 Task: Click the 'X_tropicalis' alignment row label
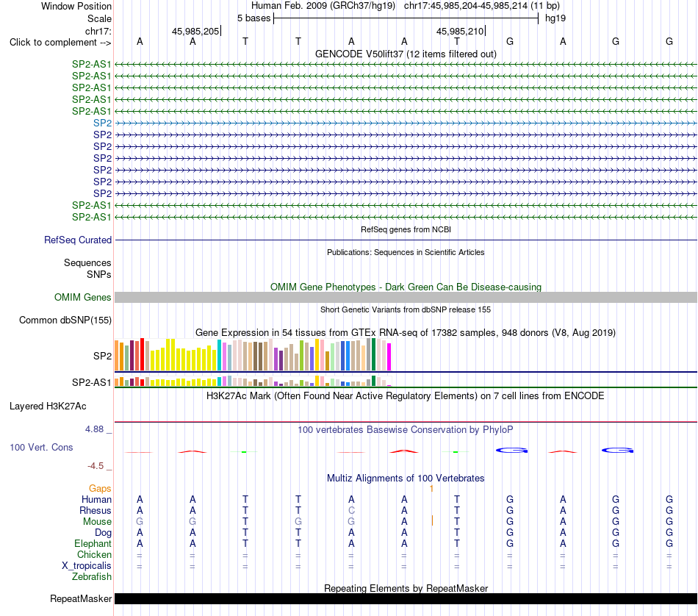tap(87, 566)
